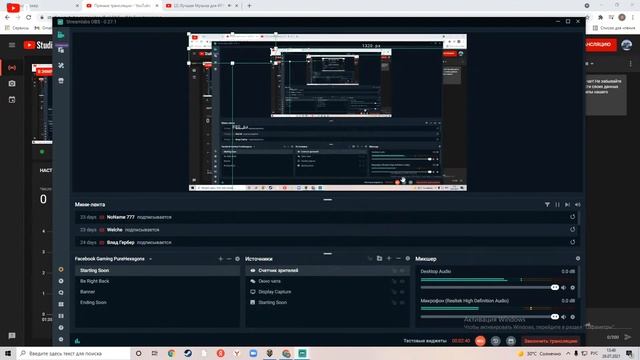Screen dimensions: 640x360
Task: Toggle visibility of Счетчик зрителей source
Action: [x=402, y=271]
